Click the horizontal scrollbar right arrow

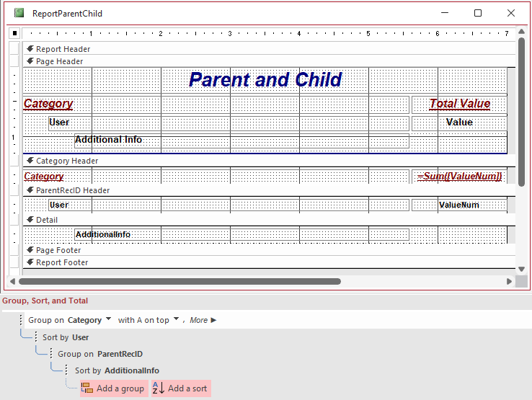click(x=509, y=282)
